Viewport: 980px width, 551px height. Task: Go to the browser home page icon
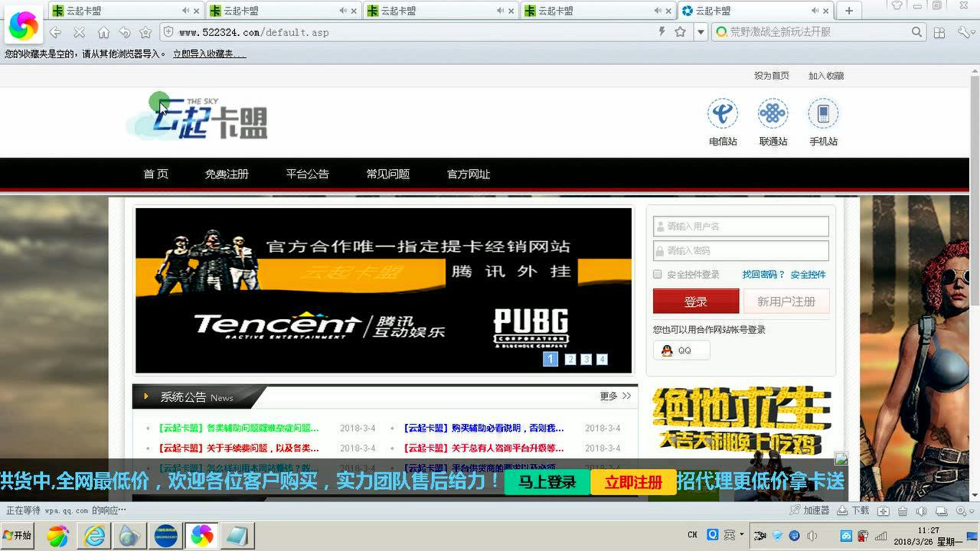[x=103, y=32]
